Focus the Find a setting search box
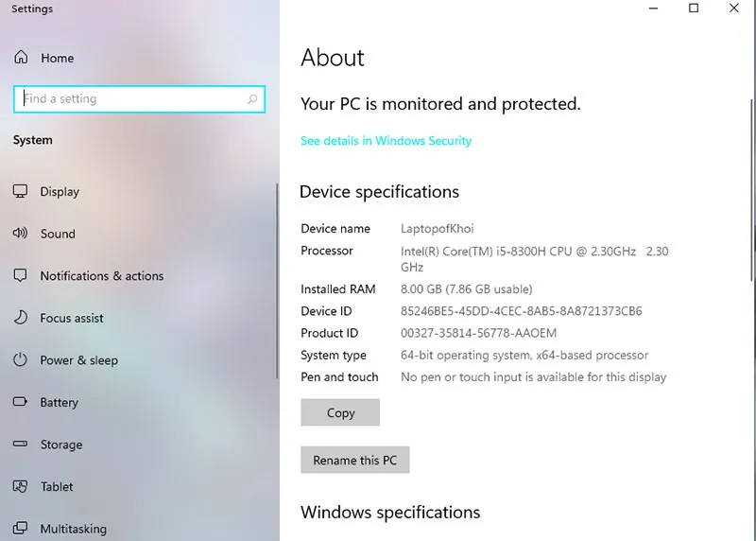This screenshot has width=756, height=541. coord(132,99)
